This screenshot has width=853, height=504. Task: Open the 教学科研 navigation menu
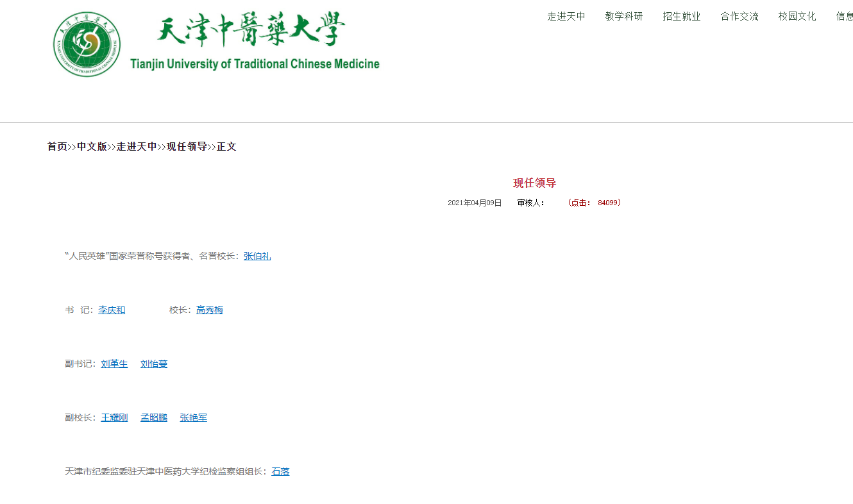[x=623, y=17]
